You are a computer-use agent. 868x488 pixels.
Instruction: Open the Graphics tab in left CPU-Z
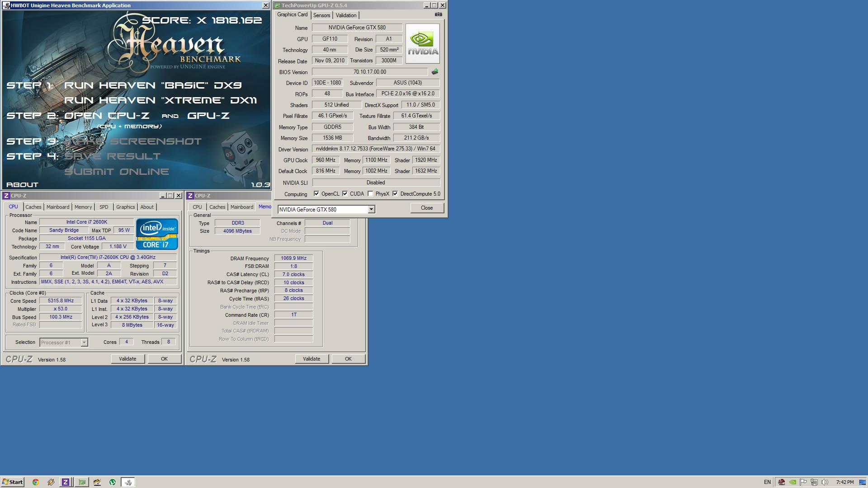(x=125, y=207)
